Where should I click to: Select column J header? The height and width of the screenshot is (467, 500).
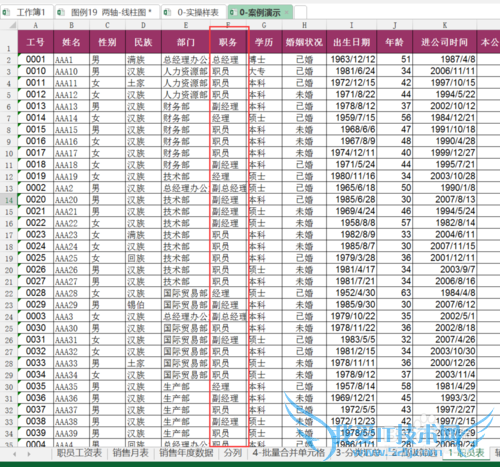395,25
